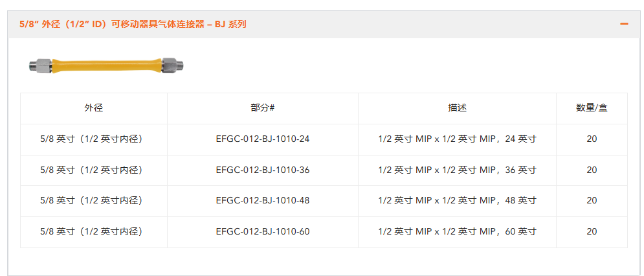Click the 数量/盒 column header
This screenshot has height=276, width=644.
(592, 108)
